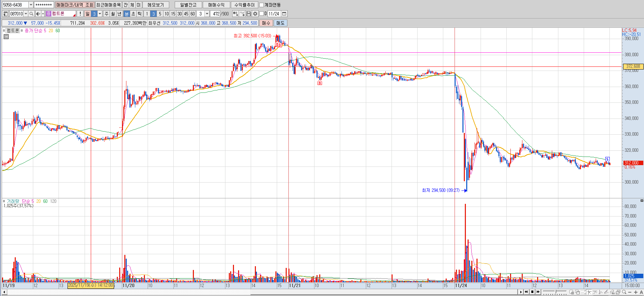Click the 미 tab button
This screenshot has height=296, width=644.
coord(139,5)
